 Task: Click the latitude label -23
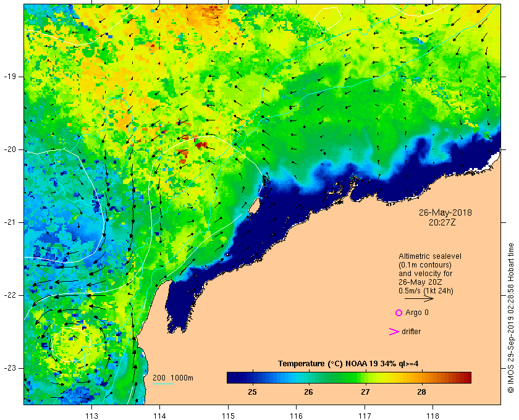10,368
